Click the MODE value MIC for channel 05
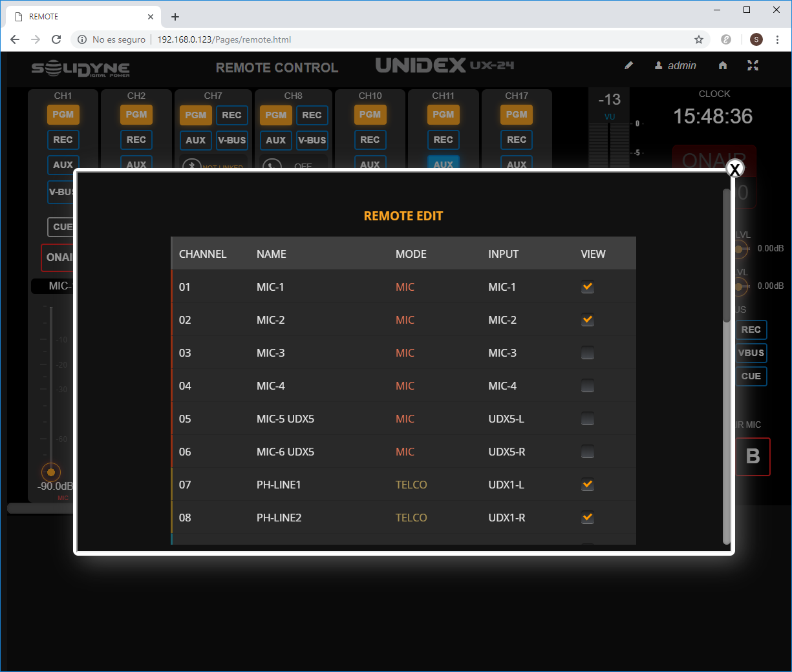 tap(405, 419)
